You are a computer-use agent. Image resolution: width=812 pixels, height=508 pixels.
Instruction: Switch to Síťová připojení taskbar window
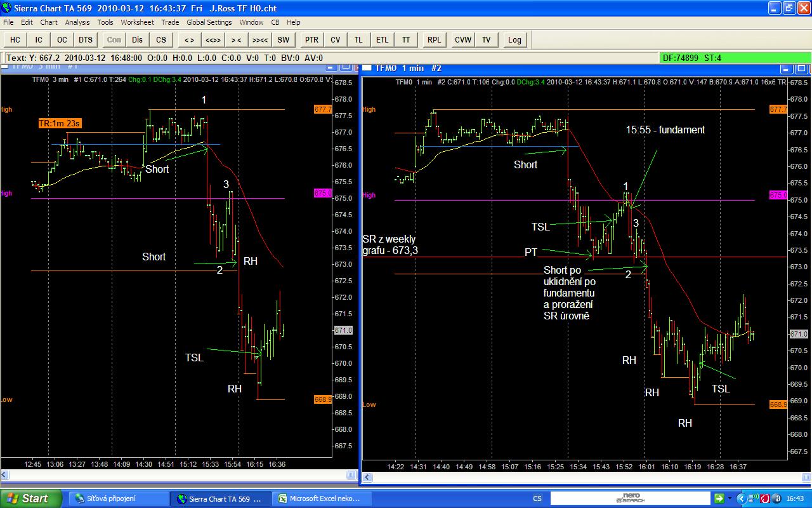[x=119, y=498]
